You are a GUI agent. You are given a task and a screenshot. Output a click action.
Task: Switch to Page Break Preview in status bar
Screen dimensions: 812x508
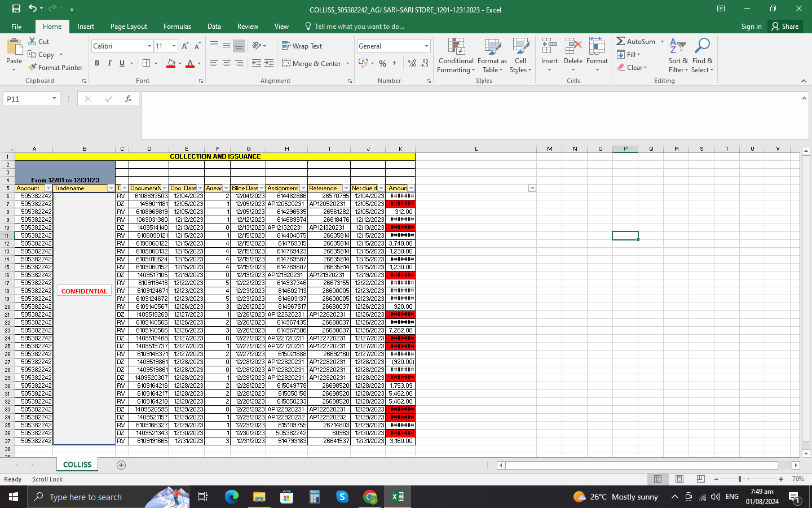click(x=701, y=479)
